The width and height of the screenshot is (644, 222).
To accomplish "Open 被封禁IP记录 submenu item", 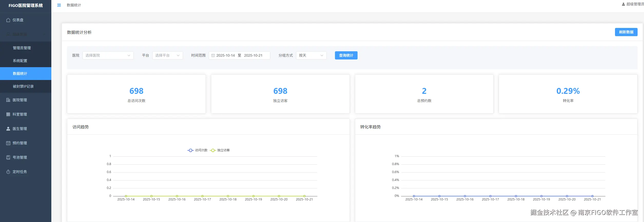I will click(x=26, y=86).
